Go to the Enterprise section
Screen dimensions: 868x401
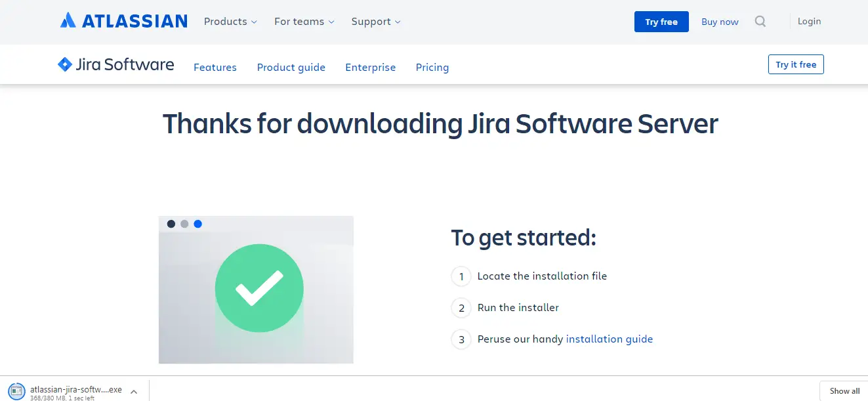370,67
